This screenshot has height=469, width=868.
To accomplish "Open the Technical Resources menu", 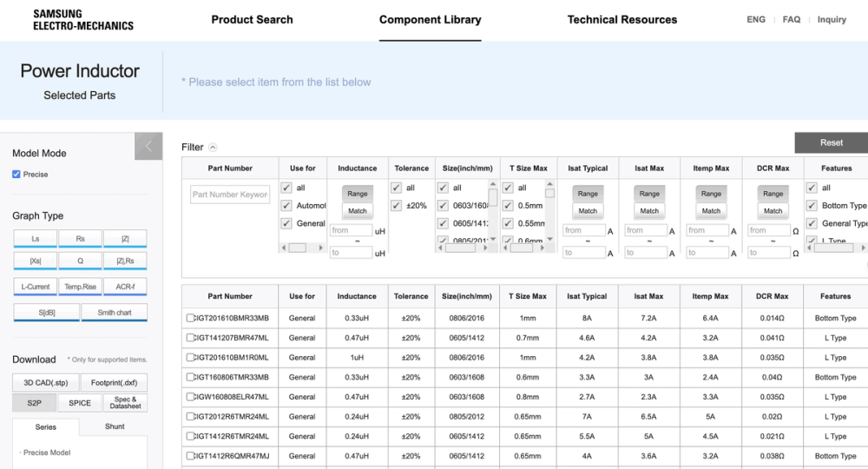I will 622,19.
